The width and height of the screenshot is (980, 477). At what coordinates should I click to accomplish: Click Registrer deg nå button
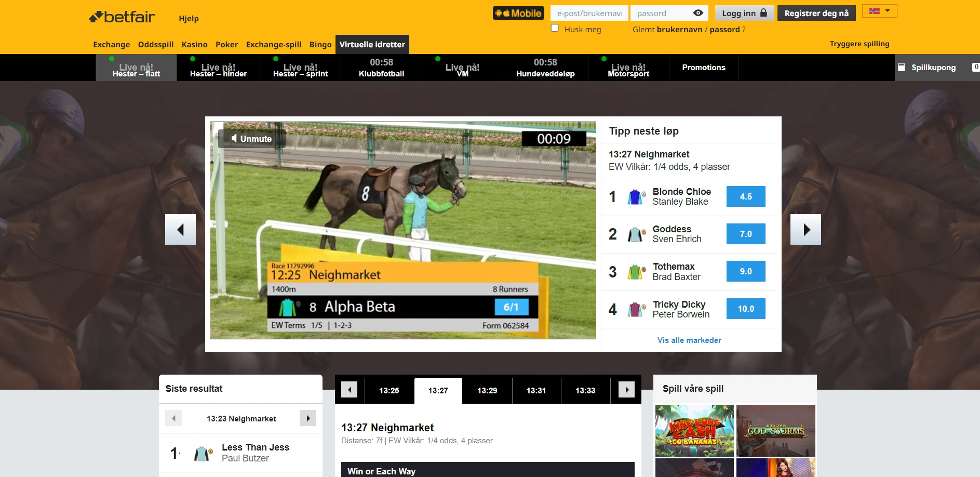(x=816, y=13)
